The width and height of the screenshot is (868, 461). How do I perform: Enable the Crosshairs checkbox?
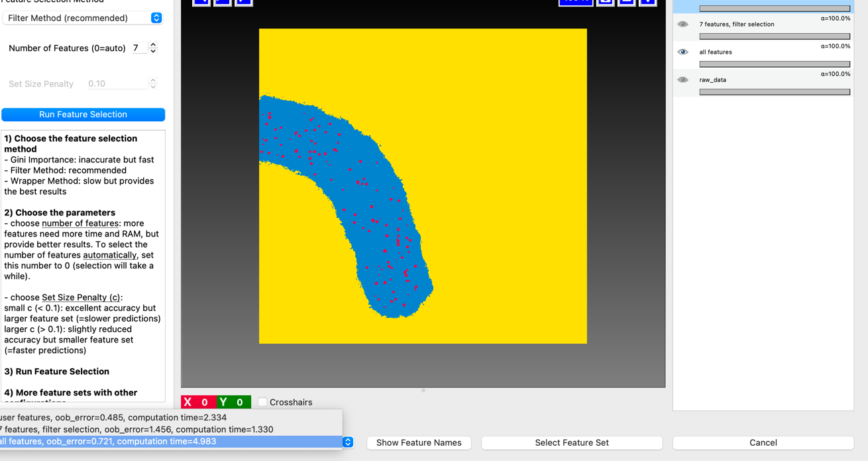262,402
